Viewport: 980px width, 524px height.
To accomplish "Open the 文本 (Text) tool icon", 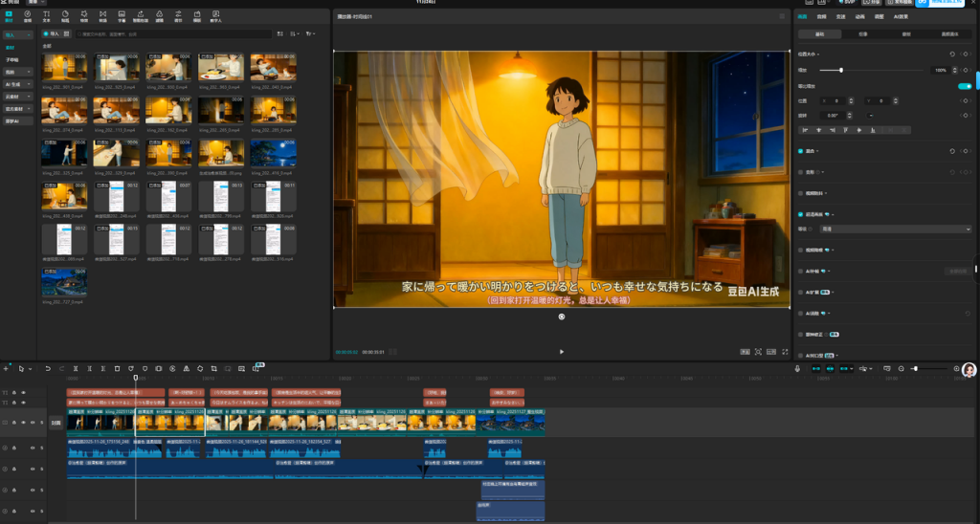I will [47, 16].
